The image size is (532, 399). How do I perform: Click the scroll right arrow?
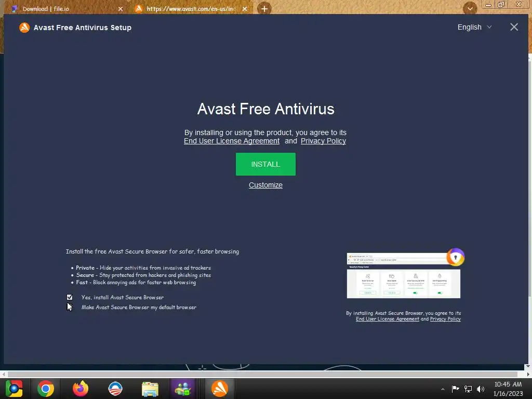528,375
